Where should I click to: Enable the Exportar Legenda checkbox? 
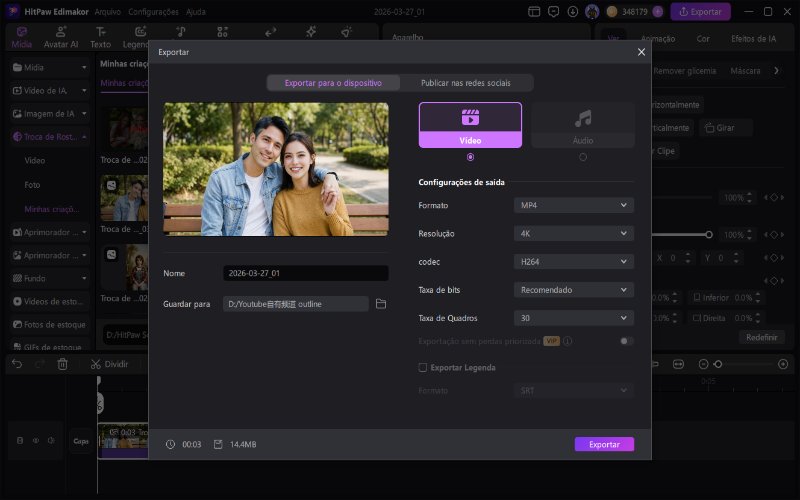coord(422,367)
